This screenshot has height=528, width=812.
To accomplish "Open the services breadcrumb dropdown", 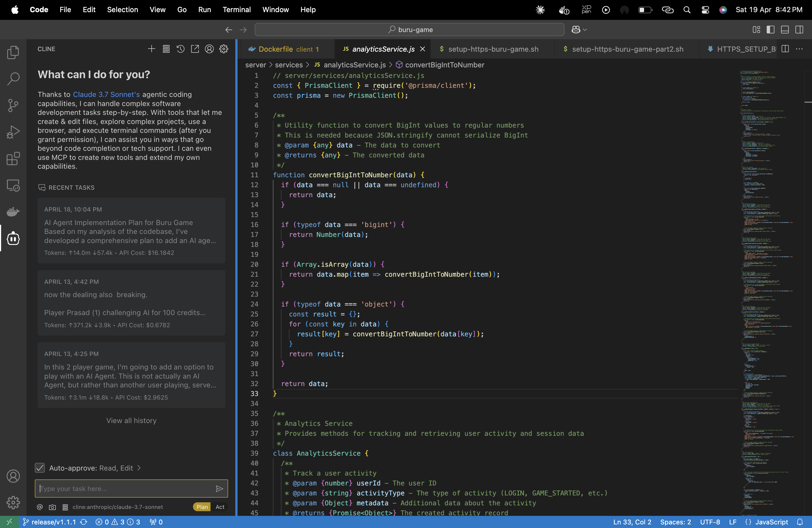I will point(289,65).
